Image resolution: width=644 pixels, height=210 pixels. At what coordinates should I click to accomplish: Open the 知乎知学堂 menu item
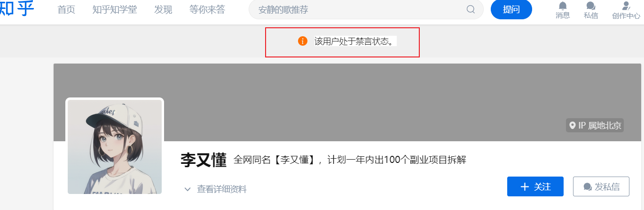[x=115, y=9]
